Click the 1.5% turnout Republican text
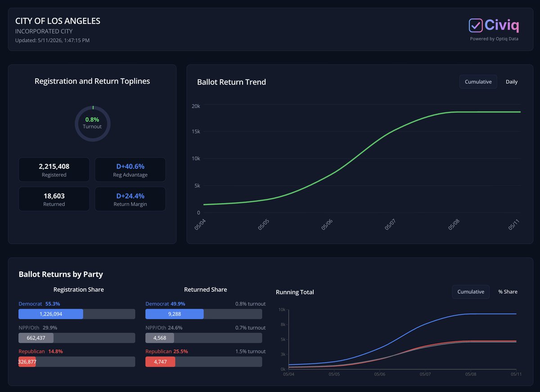This screenshot has width=540, height=392. click(x=250, y=352)
